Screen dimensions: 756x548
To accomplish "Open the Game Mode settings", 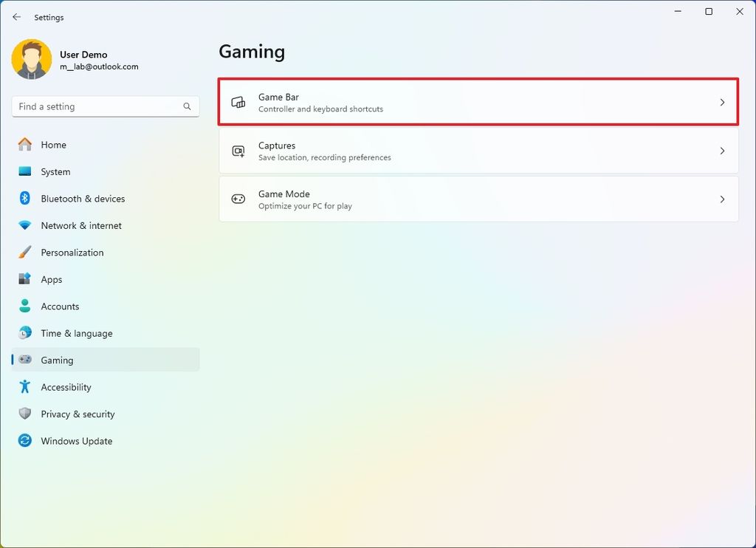I will pyautogui.click(x=478, y=199).
